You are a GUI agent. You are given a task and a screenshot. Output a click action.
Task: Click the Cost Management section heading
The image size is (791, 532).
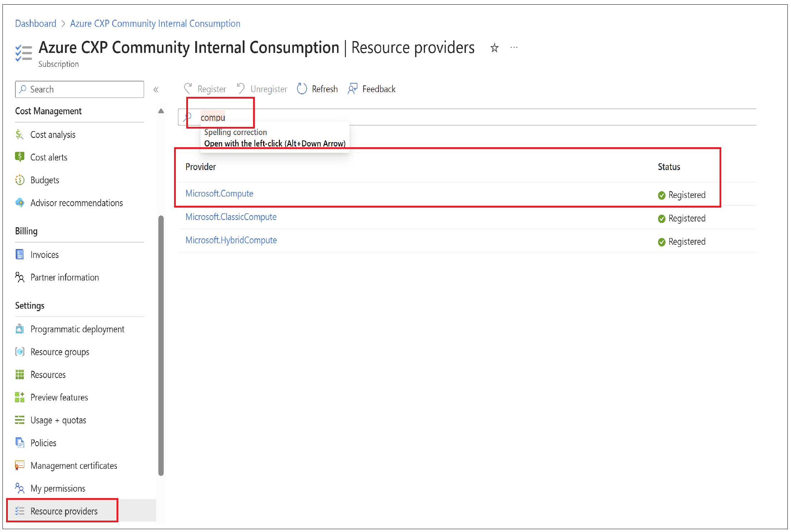[x=48, y=111]
